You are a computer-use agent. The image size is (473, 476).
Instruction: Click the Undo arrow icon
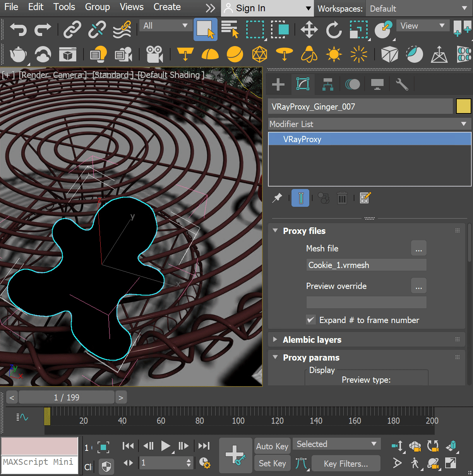coord(18,29)
